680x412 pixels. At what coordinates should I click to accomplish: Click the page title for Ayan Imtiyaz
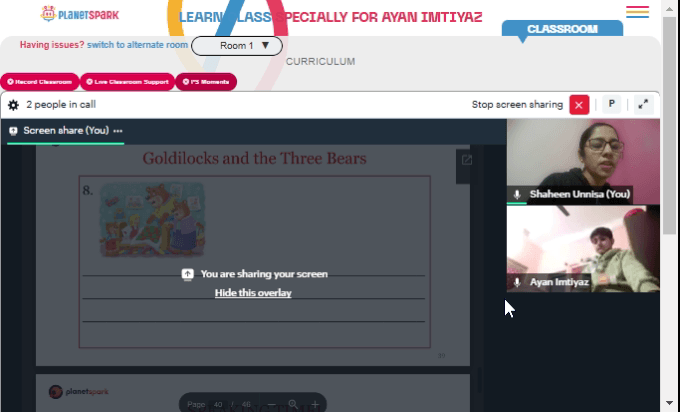point(330,17)
